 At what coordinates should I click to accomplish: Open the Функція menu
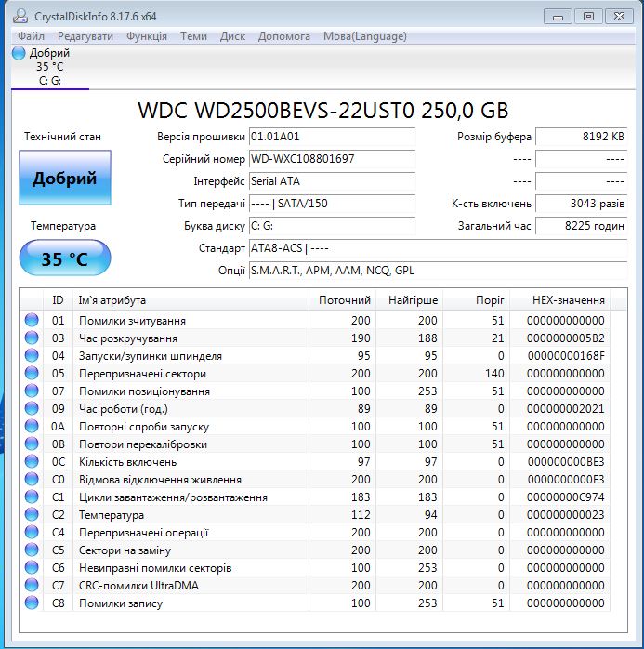coord(146,36)
